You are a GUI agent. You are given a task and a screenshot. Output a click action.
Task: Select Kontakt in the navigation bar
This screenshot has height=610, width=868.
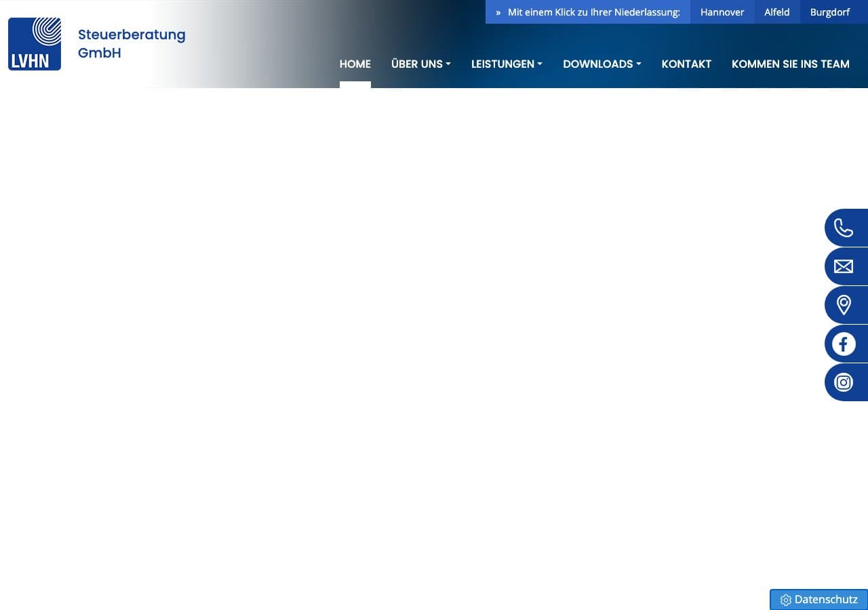(x=686, y=64)
